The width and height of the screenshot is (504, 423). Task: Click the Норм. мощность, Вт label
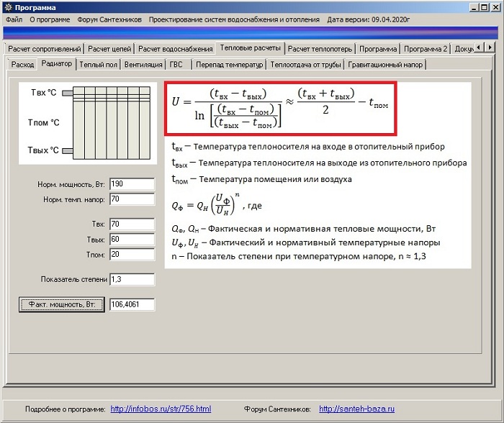[x=71, y=184]
